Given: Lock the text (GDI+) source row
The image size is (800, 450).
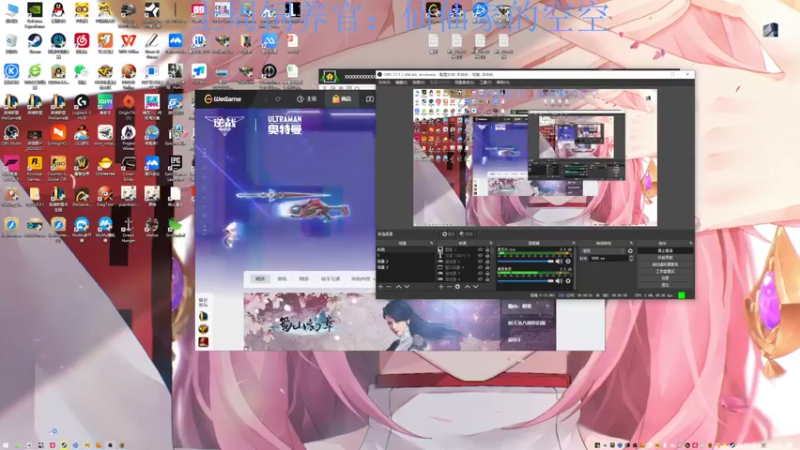Looking at the screenshot, I should coord(487,256).
